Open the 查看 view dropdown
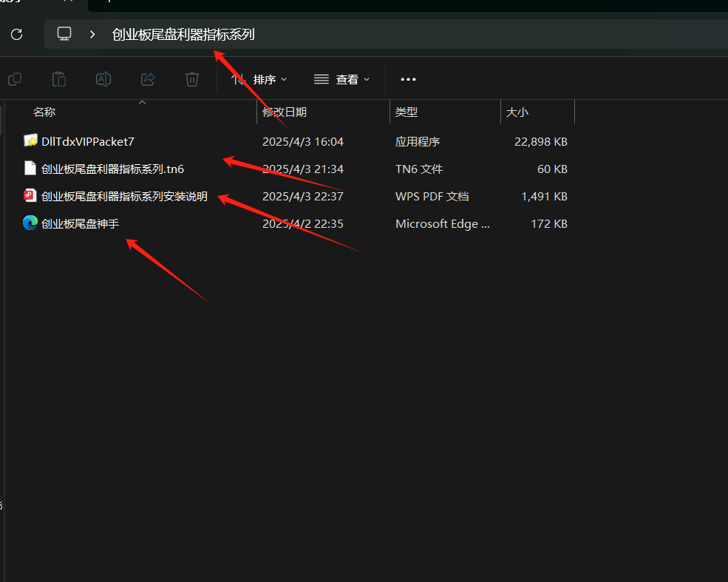The image size is (728, 582). click(x=341, y=79)
